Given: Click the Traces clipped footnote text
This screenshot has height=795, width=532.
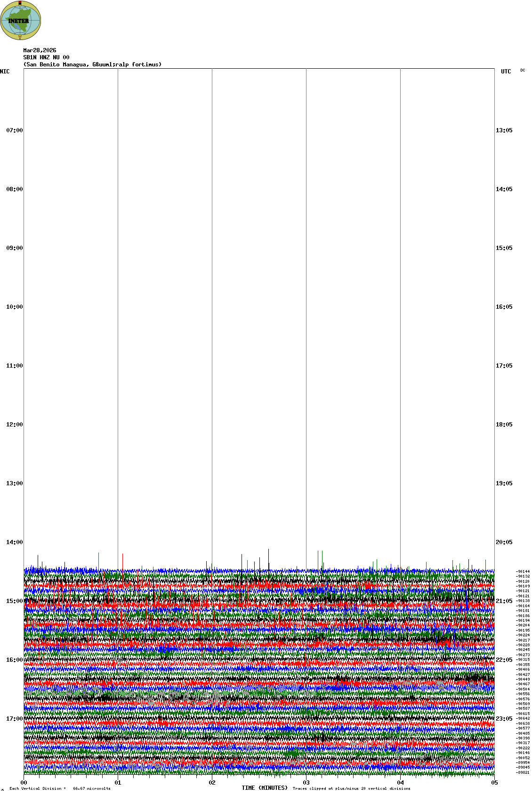Looking at the screenshot, I should (351, 788).
